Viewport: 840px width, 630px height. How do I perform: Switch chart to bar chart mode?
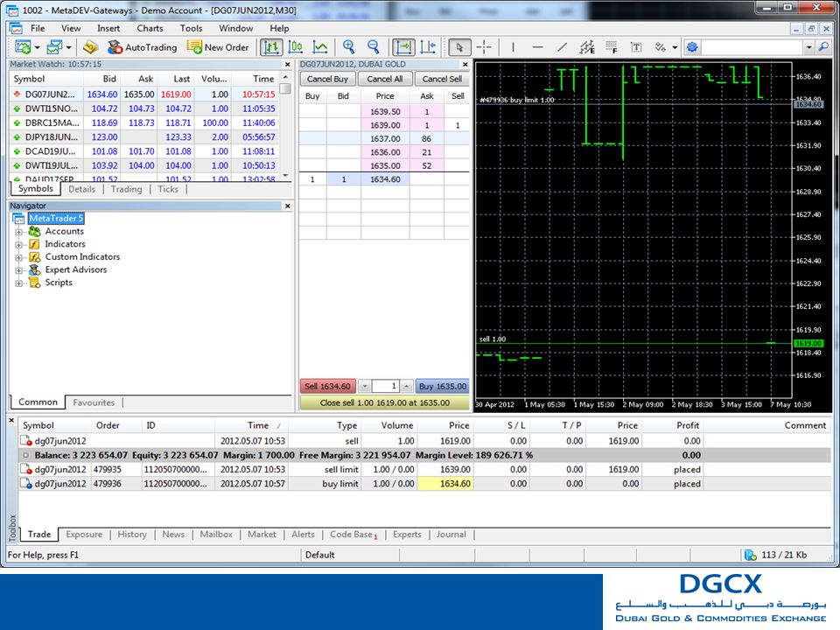coord(271,47)
